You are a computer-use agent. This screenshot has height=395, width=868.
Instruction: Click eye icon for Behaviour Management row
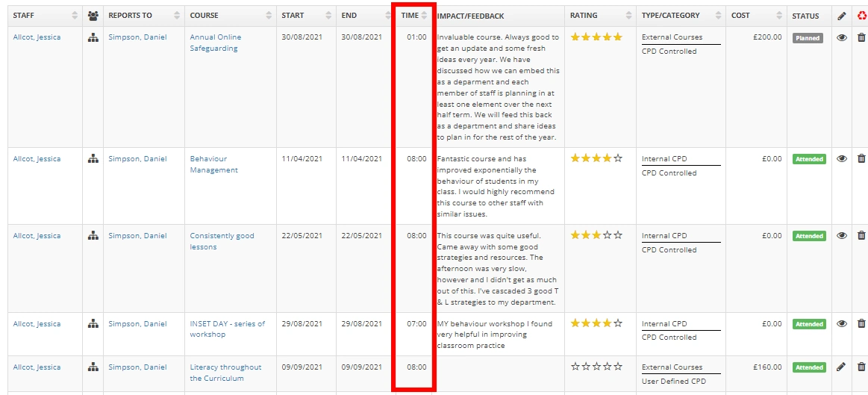tap(842, 159)
